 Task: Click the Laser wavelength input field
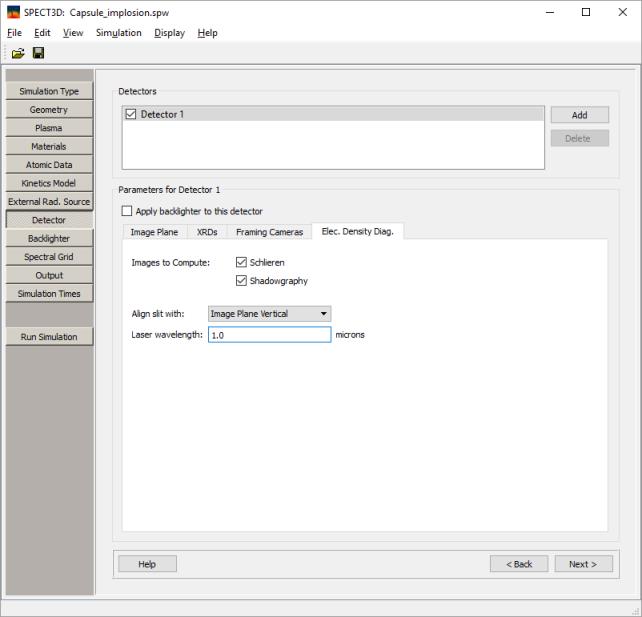click(x=269, y=335)
